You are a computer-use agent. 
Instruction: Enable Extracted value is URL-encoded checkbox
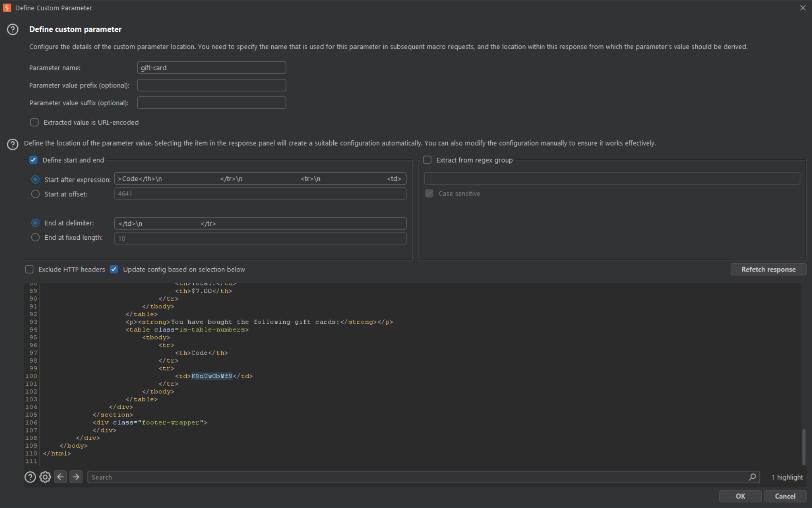34,123
